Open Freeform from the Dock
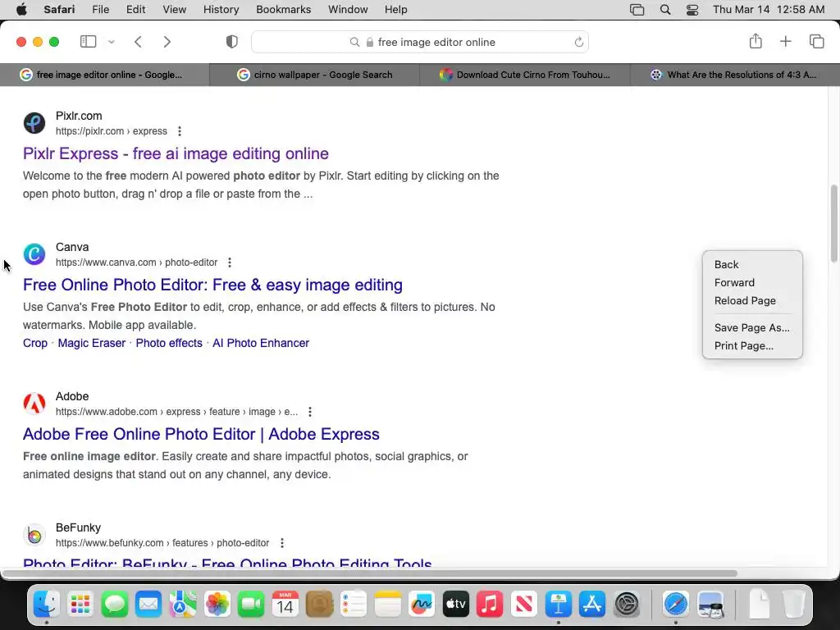 tap(422, 605)
